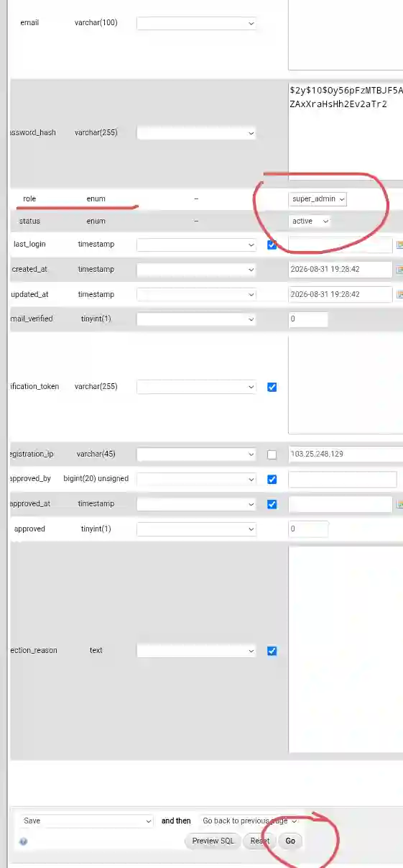Image resolution: width=403 pixels, height=868 pixels.
Task: Expand the Save action dropdown
Action: click(86, 821)
